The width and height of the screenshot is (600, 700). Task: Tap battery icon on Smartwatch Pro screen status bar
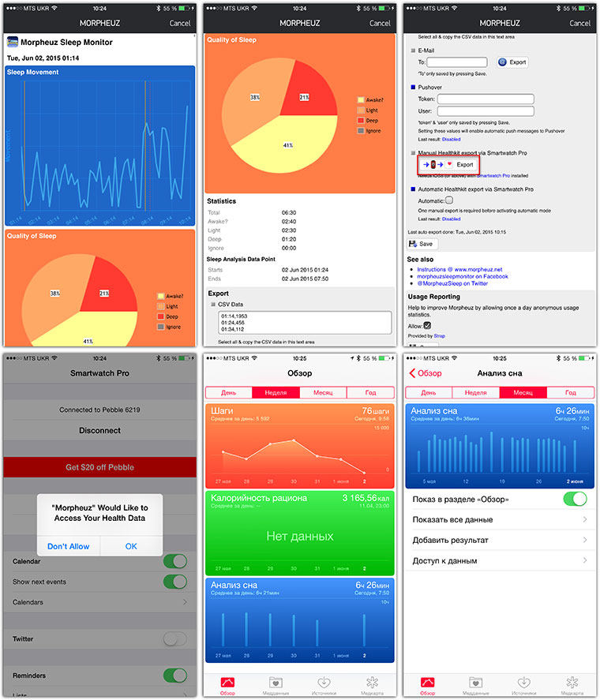[x=185, y=358]
